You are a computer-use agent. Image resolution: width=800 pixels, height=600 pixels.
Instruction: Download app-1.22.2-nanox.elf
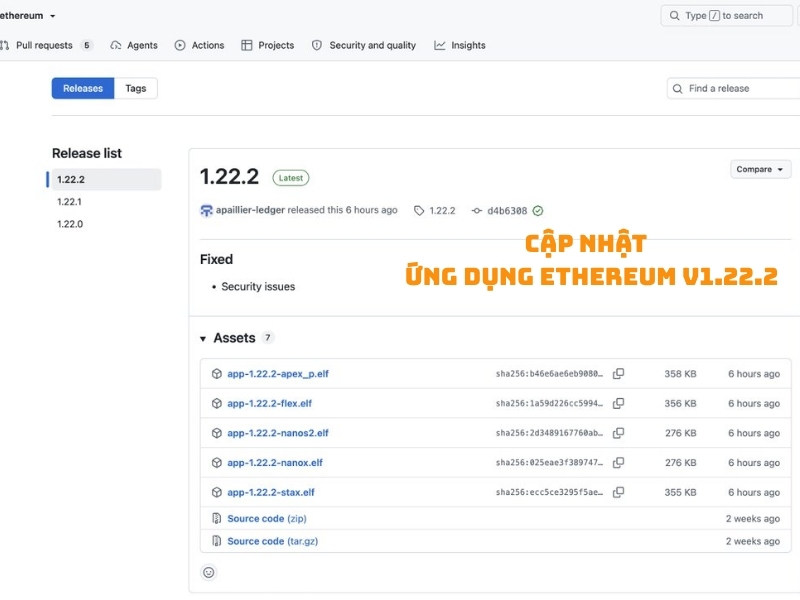pyautogui.click(x=275, y=463)
